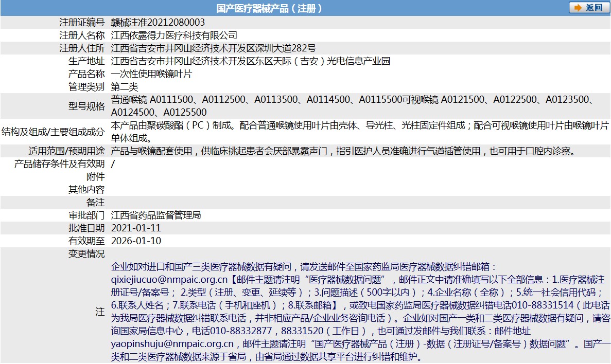Click the page title 国产医疗器械产品（注册）
This screenshot has width=611, height=364.
[x=269, y=8]
